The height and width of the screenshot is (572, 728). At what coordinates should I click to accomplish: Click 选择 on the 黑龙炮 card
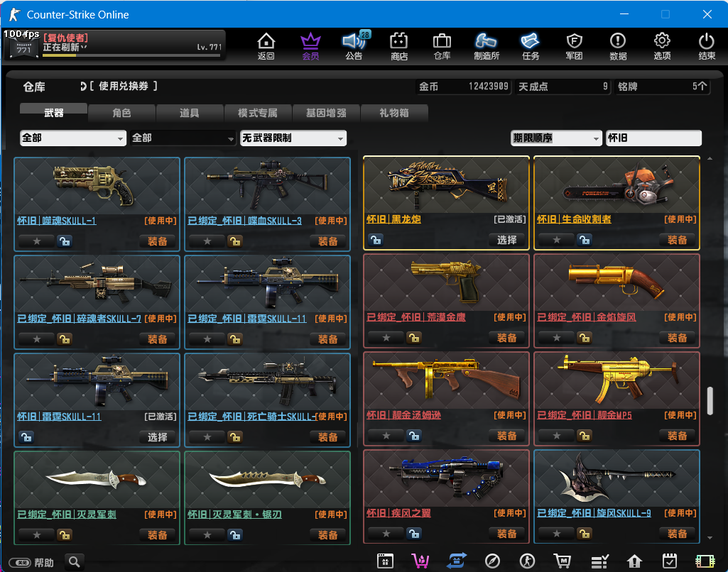(507, 240)
